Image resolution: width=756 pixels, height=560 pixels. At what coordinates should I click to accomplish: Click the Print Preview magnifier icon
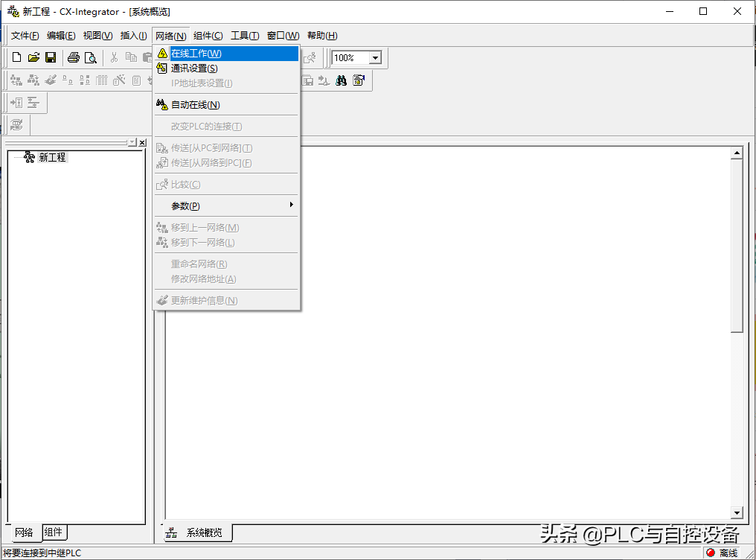pos(90,57)
